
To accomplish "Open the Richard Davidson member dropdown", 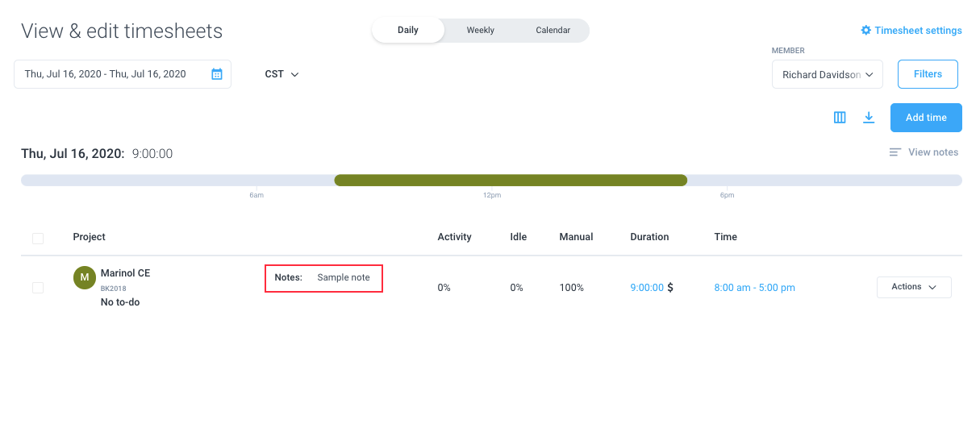I will (x=828, y=74).
